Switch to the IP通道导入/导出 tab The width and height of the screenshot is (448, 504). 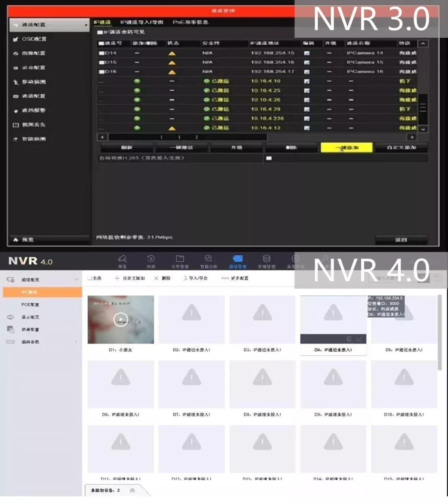click(142, 22)
